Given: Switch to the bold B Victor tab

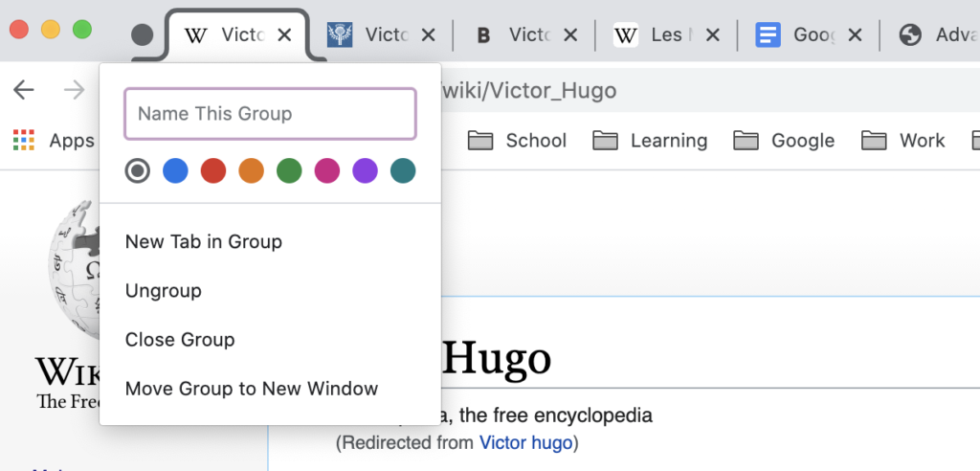Looking at the screenshot, I should (x=525, y=35).
